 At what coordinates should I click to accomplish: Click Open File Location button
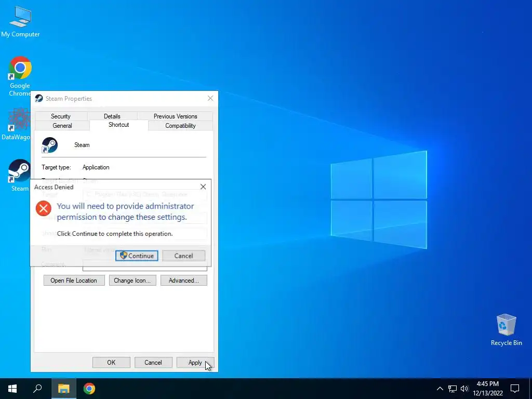pyautogui.click(x=74, y=281)
